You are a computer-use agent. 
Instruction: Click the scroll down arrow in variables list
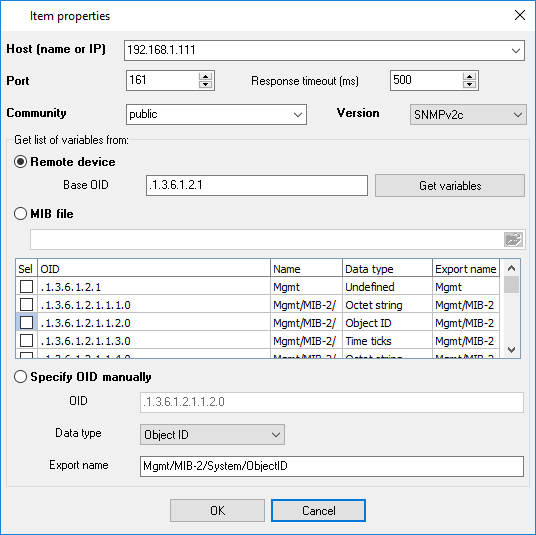click(x=511, y=349)
